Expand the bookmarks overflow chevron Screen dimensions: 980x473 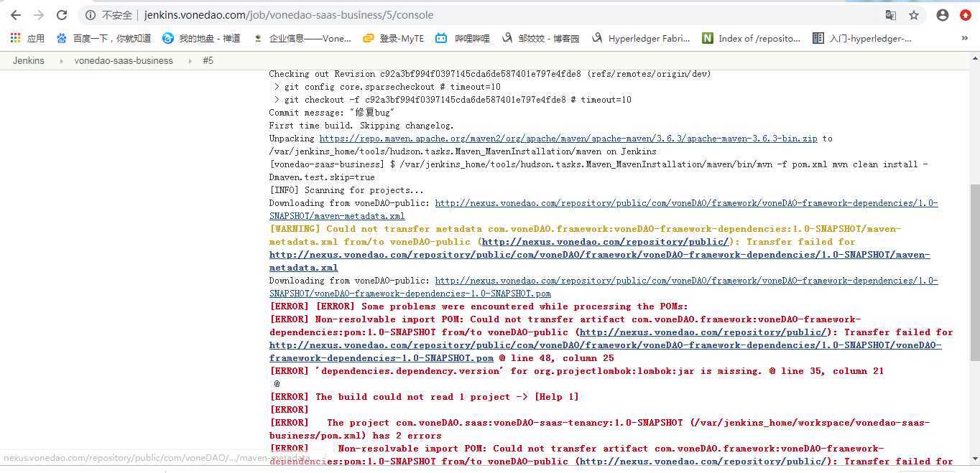click(964, 38)
